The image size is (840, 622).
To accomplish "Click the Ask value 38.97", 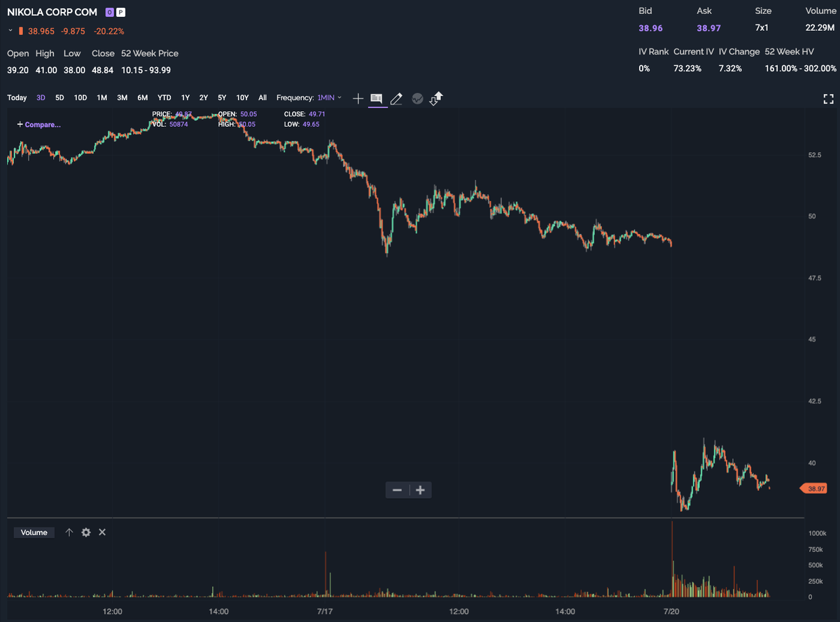I will pos(708,28).
